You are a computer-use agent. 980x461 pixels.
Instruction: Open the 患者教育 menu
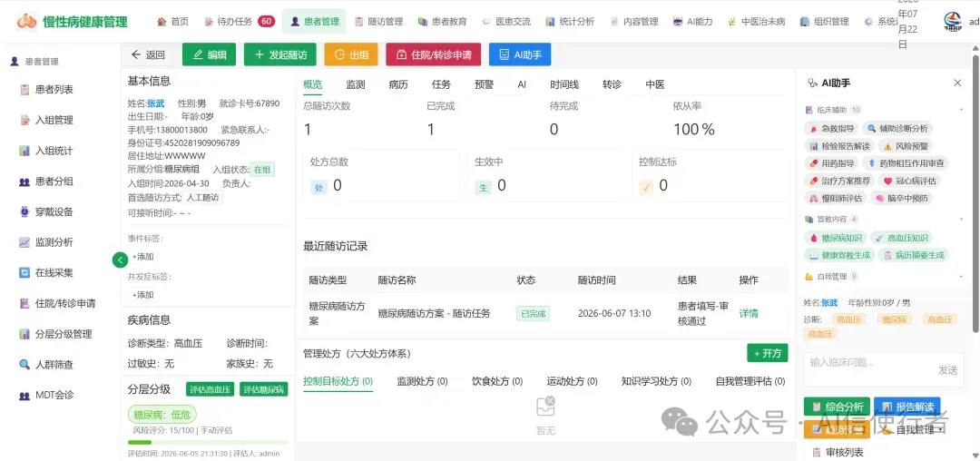click(x=443, y=21)
